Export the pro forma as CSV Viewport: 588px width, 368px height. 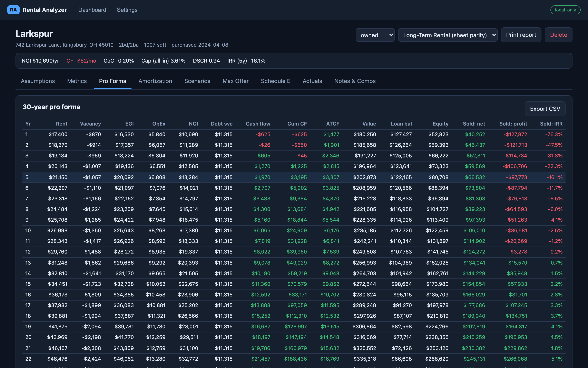point(545,109)
